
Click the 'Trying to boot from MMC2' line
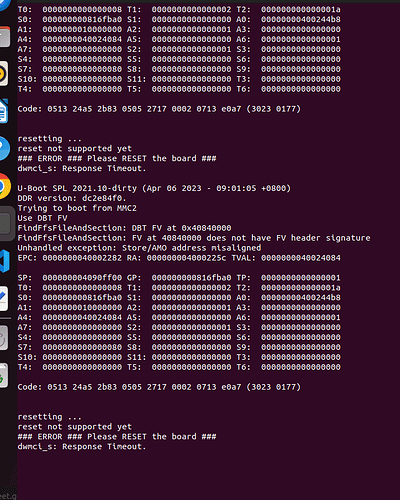click(x=77, y=208)
